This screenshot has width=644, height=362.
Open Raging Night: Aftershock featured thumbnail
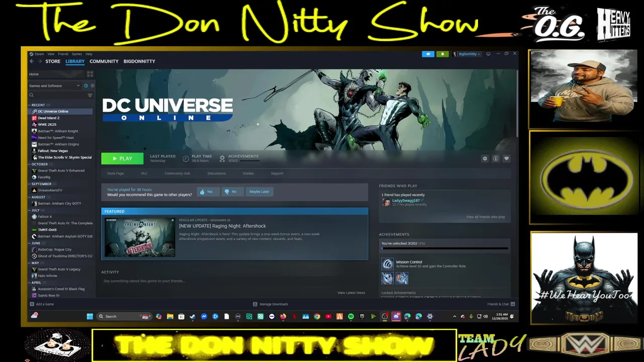(x=140, y=237)
